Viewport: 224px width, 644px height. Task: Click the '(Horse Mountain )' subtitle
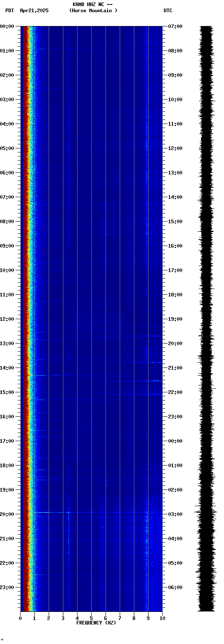[x=93, y=11]
